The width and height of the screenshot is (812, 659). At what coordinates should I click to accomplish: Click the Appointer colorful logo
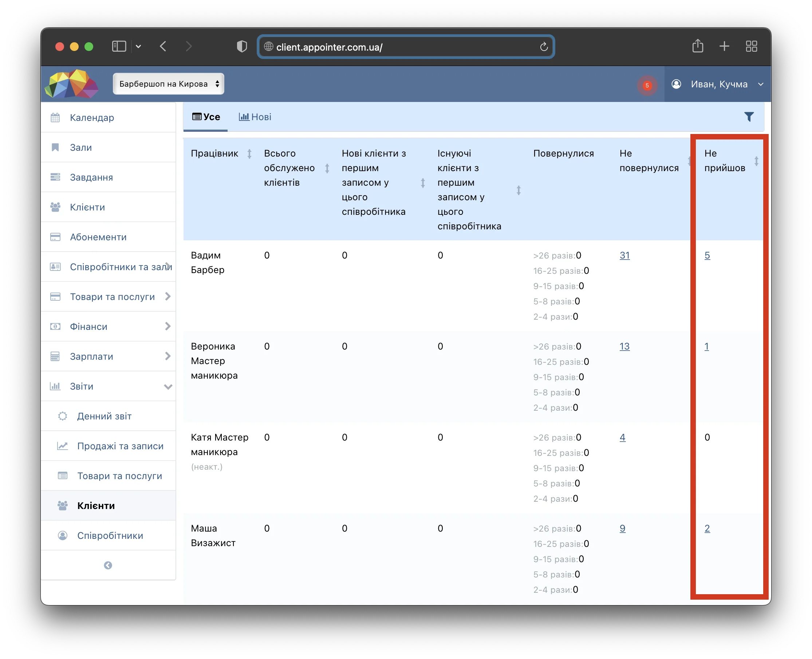[72, 83]
